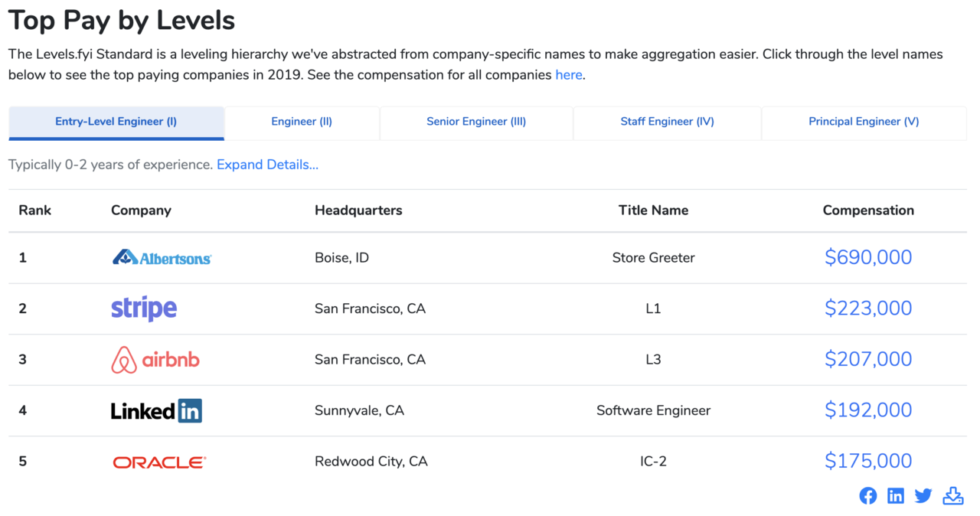Follow the 'here' compensation link
This screenshot has height=516, width=980.
click(x=569, y=75)
